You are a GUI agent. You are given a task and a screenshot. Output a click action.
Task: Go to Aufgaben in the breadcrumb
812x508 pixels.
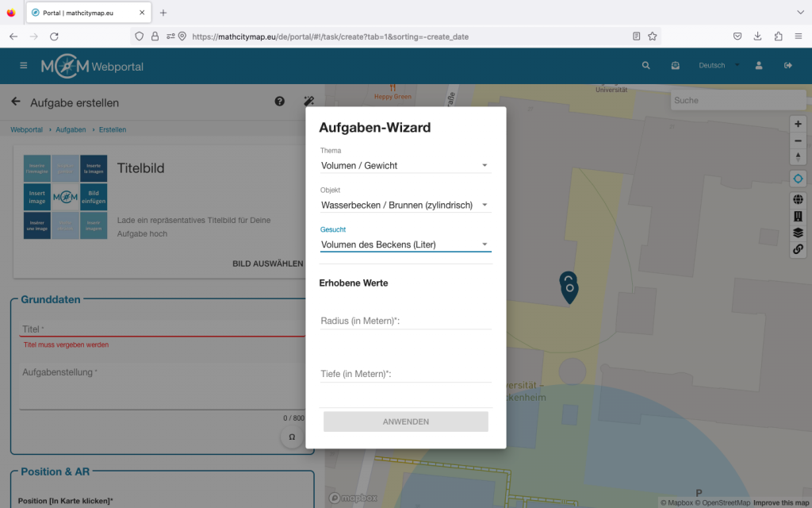point(71,129)
